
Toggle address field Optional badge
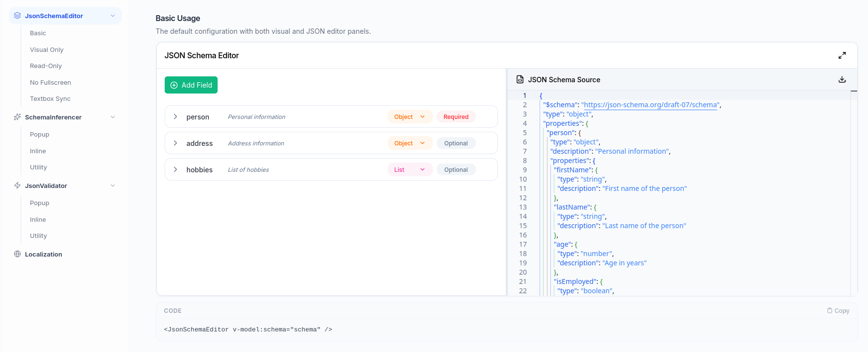coord(456,143)
